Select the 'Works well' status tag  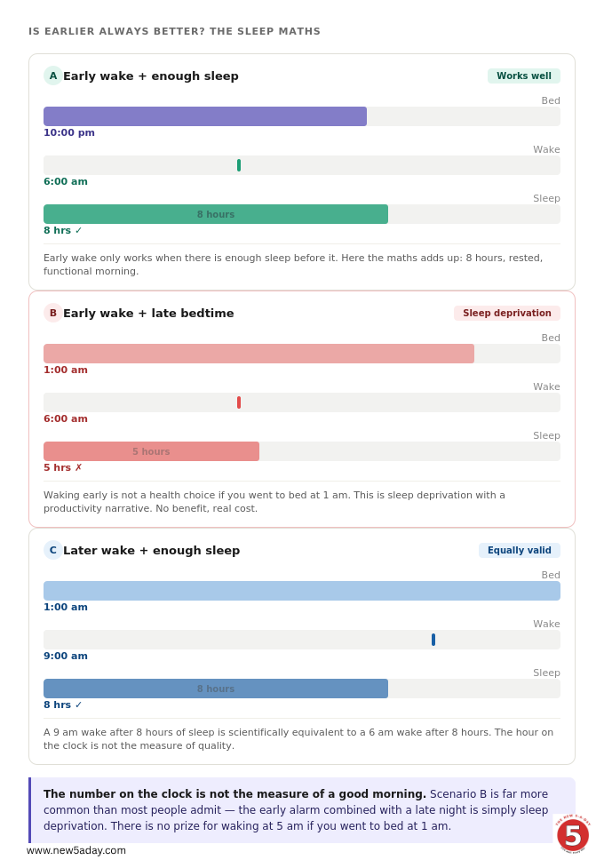coord(524,76)
